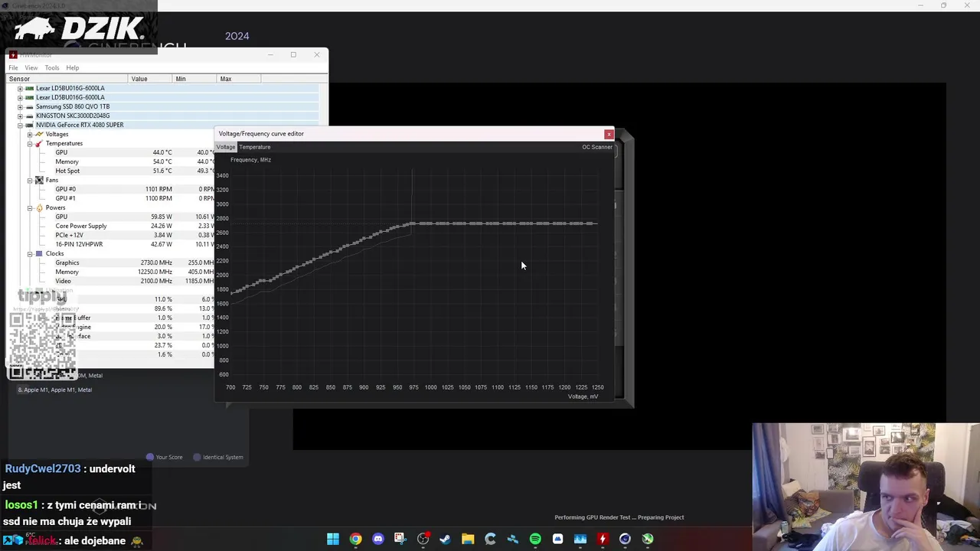Click the 59.85 W GPU power value
Image resolution: width=980 pixels, height=551 pixels.
click(162, 217)
